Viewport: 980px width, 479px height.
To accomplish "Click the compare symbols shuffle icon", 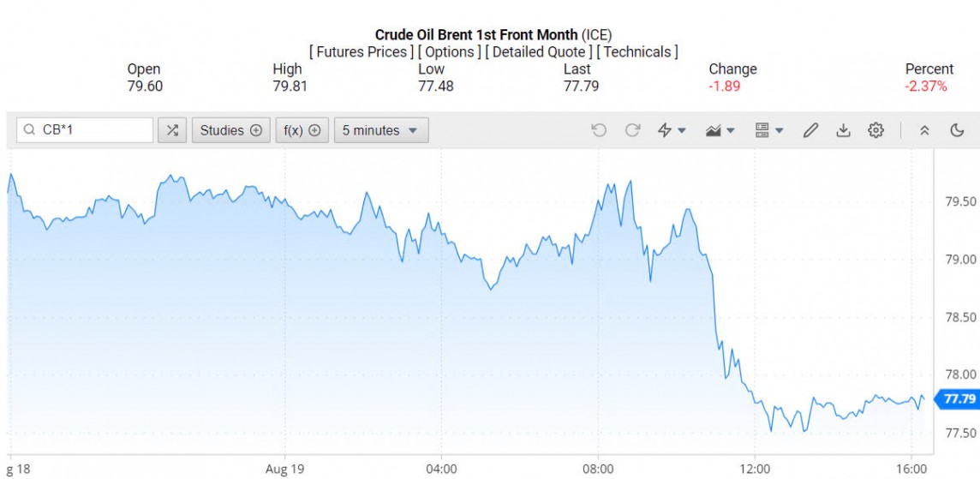I will [172, 130].
